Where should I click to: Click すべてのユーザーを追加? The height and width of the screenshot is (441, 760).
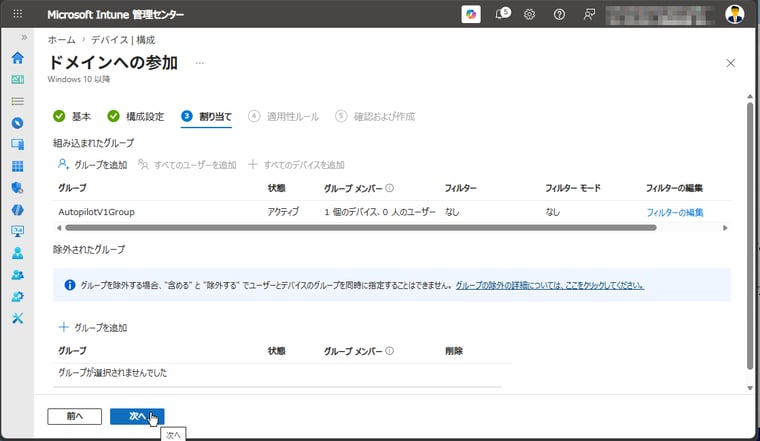187,165
